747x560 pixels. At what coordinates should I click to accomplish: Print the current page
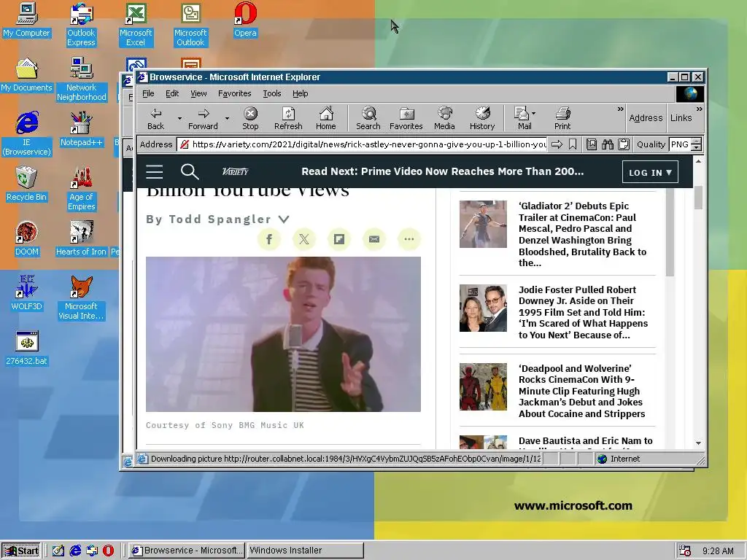(x=562, y=118)
